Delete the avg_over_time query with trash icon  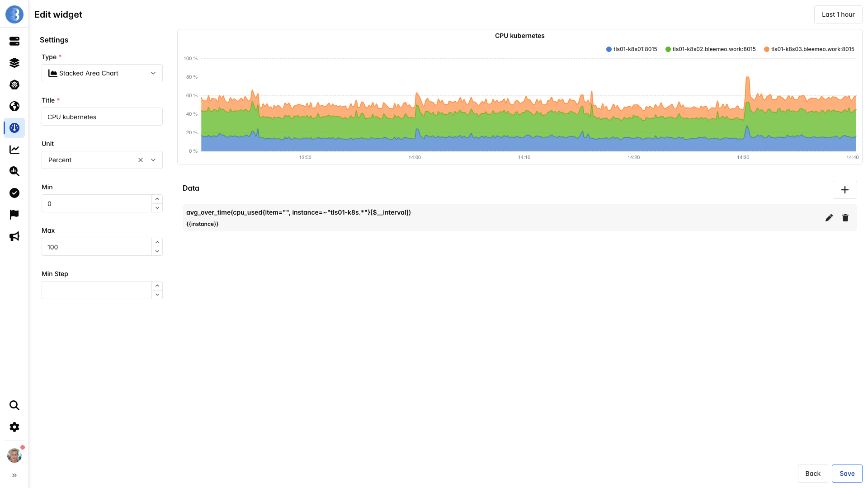[845, 218]
